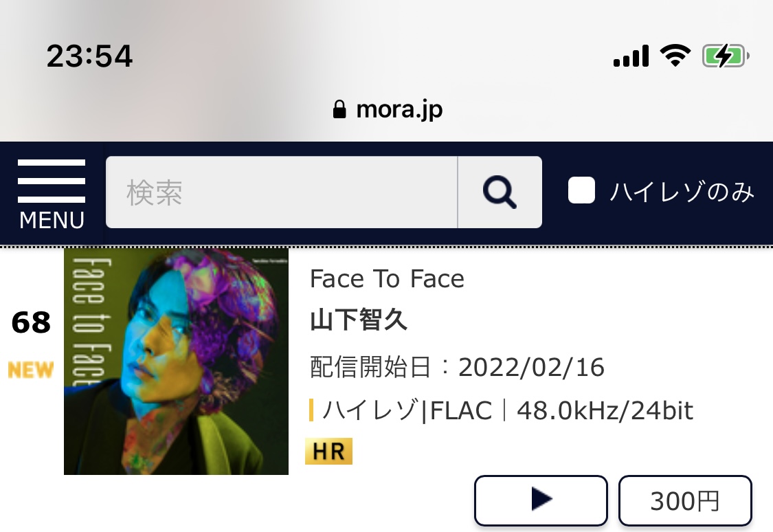The image size is (773, 532).
Task: Toggle hi-res only via ハイレゾのみ label
Action: [x=682, y=192]
